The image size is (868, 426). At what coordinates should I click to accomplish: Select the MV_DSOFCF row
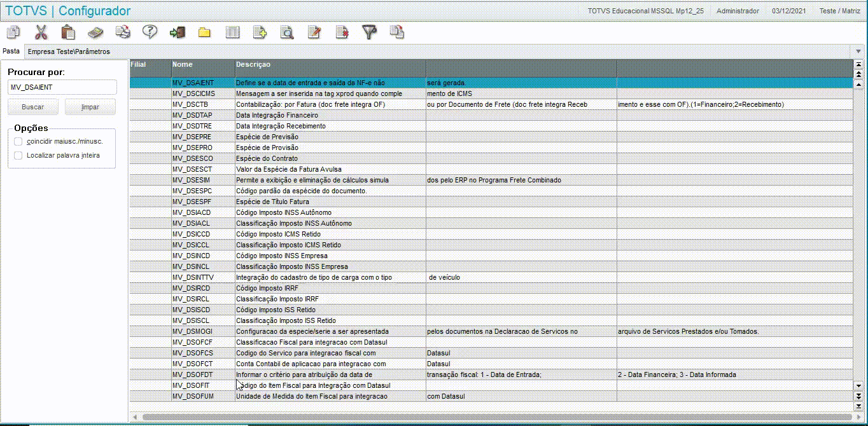tap(491, 342)
